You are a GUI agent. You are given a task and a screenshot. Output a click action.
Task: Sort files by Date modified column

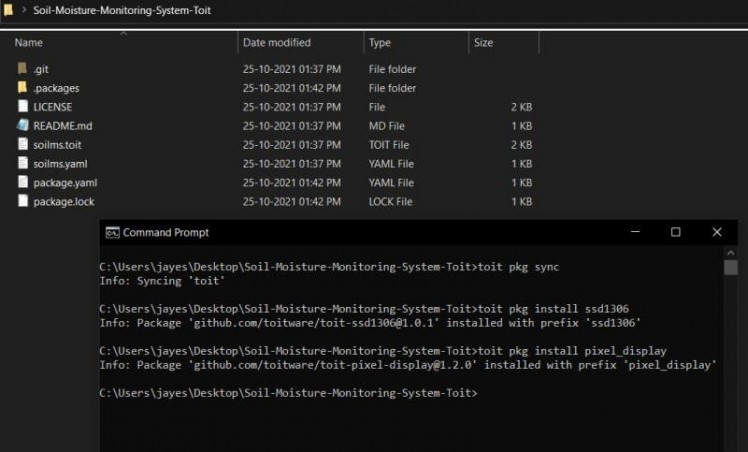pos(277,43)
